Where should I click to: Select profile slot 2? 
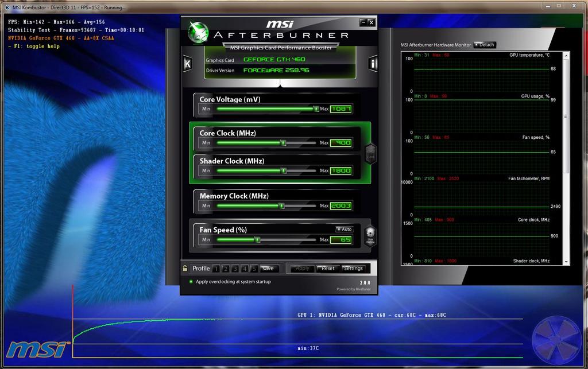[225, 269]
